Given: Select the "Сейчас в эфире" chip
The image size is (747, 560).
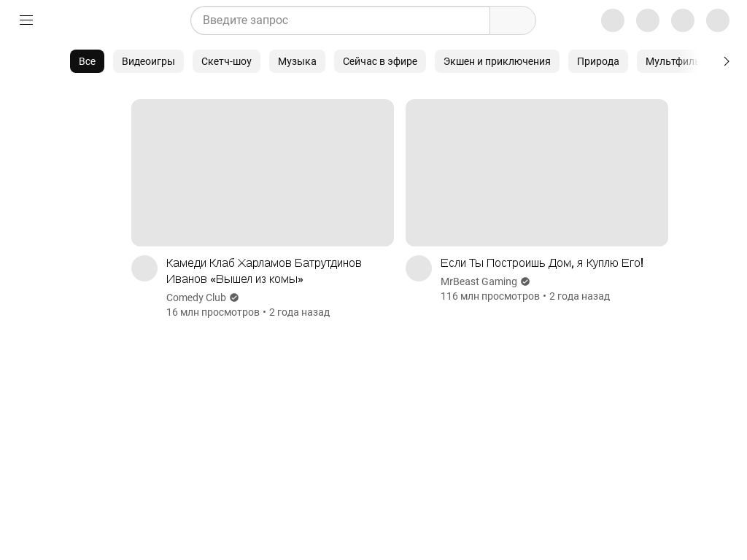Looking at the screenshot, I should (x=380, y=61).
